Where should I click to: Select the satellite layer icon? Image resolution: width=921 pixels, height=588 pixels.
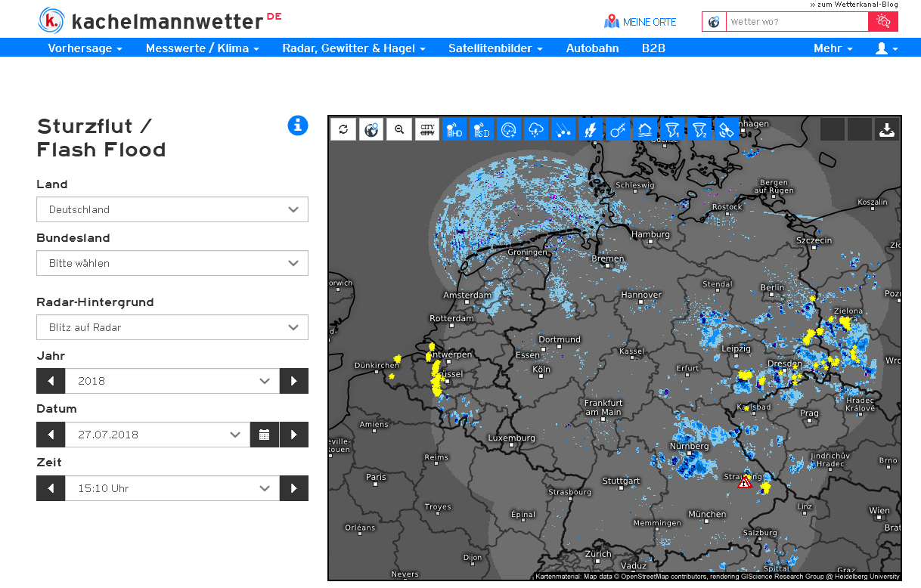726,129
